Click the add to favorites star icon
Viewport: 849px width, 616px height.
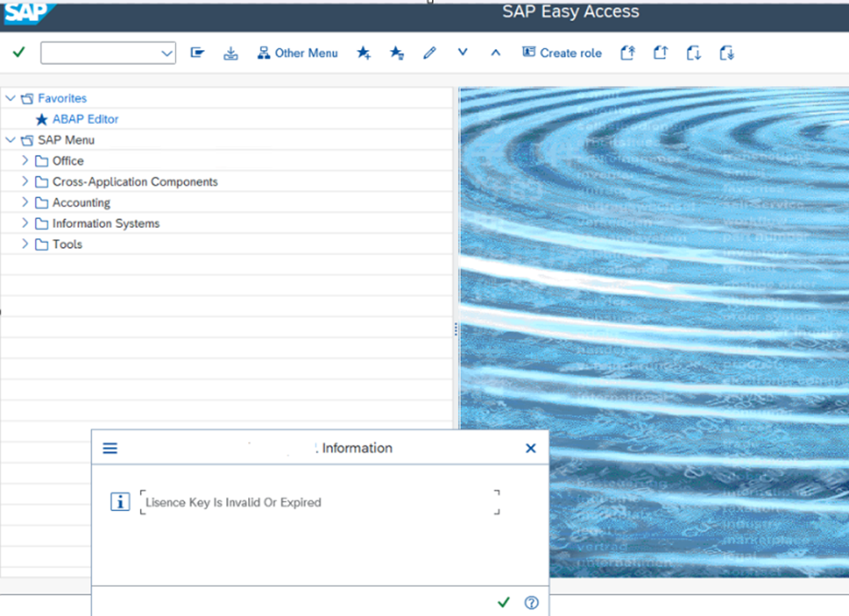[x=364, y=53]
